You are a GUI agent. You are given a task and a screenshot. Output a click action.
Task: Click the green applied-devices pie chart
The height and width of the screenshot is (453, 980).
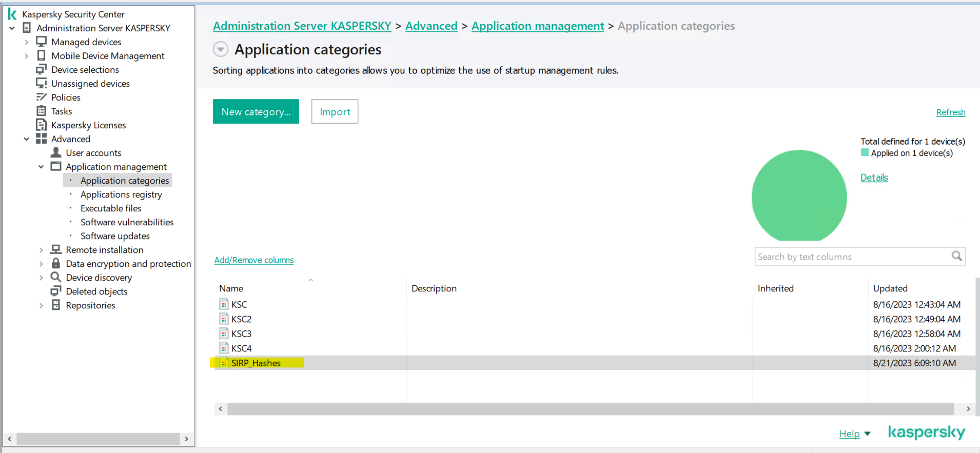click(799, 195)
